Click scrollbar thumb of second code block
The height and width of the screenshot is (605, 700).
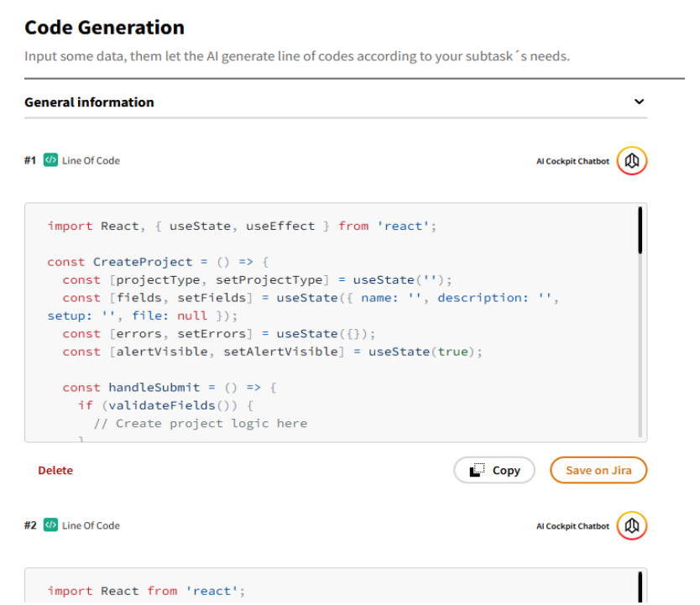coord(640,587)
